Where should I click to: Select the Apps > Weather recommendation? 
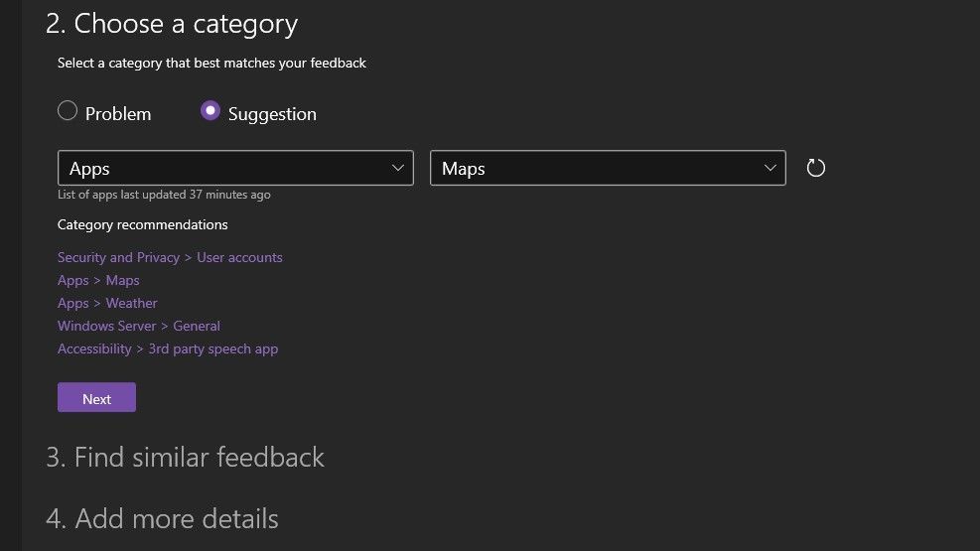(x=107, y=303)
